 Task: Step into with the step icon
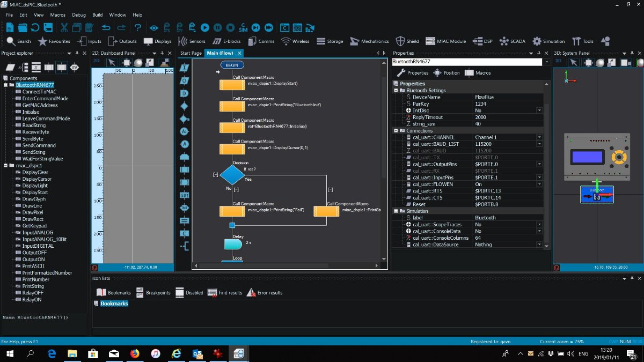click(x=256, y=27)
